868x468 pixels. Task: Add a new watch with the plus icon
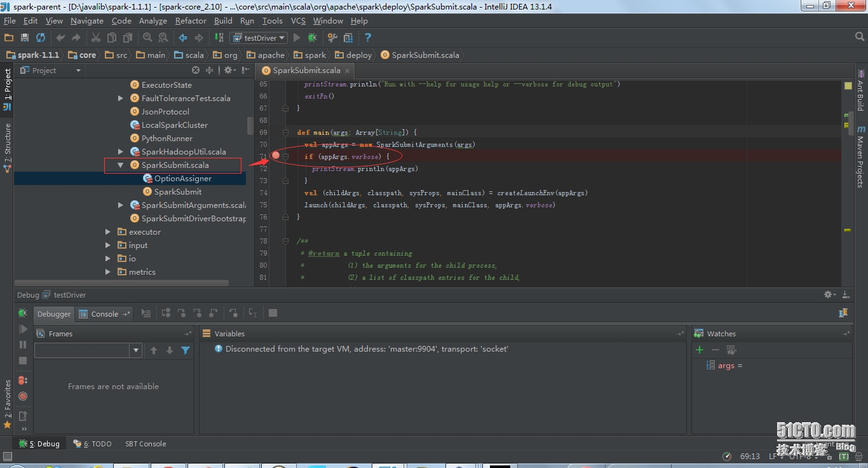(x=699, y=350)
